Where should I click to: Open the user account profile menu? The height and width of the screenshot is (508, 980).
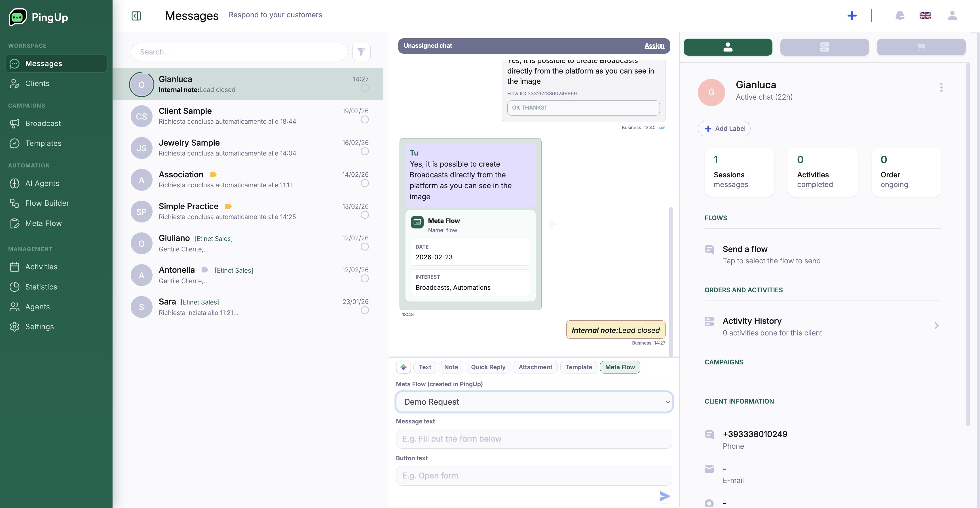(x=952, y=16)
